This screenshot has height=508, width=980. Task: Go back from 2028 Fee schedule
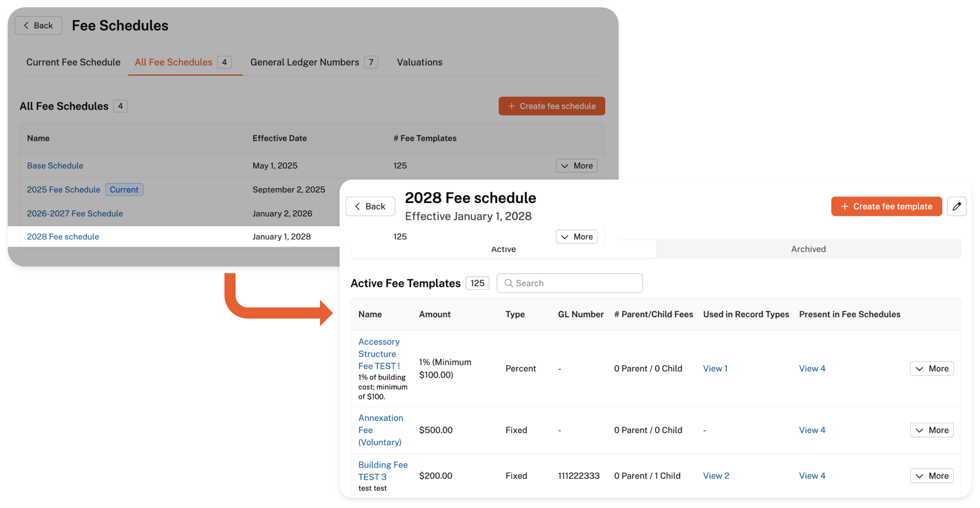(x=370, y=206)
